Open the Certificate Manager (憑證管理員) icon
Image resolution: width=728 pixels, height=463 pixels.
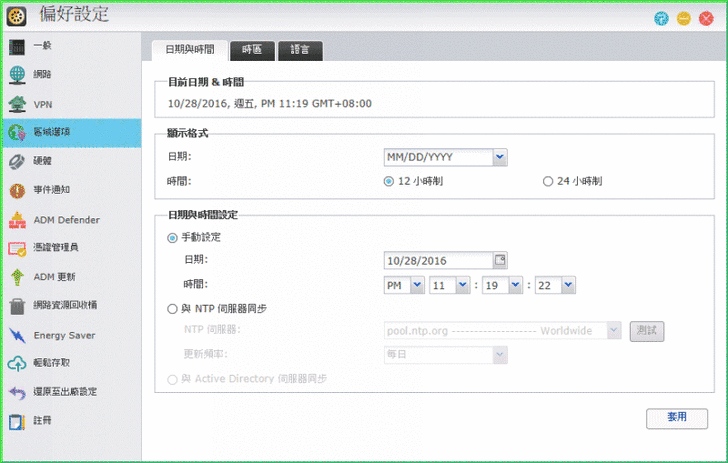[x=17, y=248]
